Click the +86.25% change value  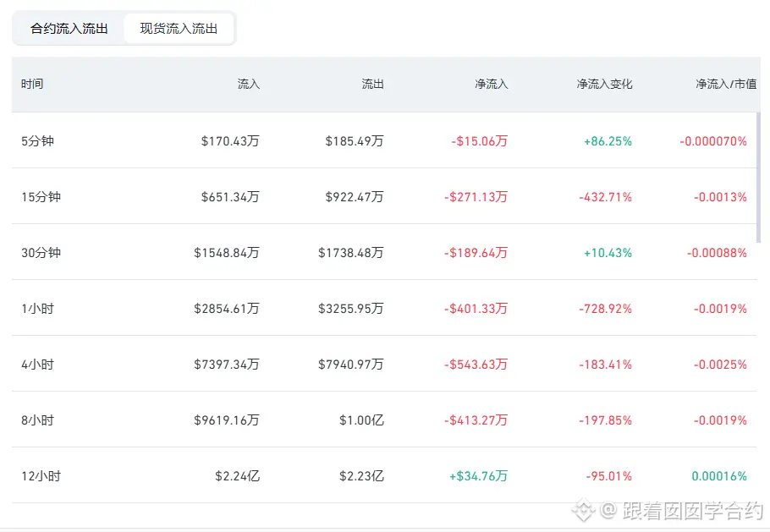(x=608, y=141)
